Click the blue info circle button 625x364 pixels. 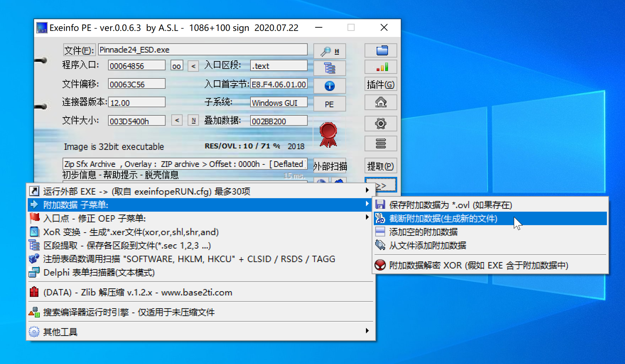(x=329, y=86)
